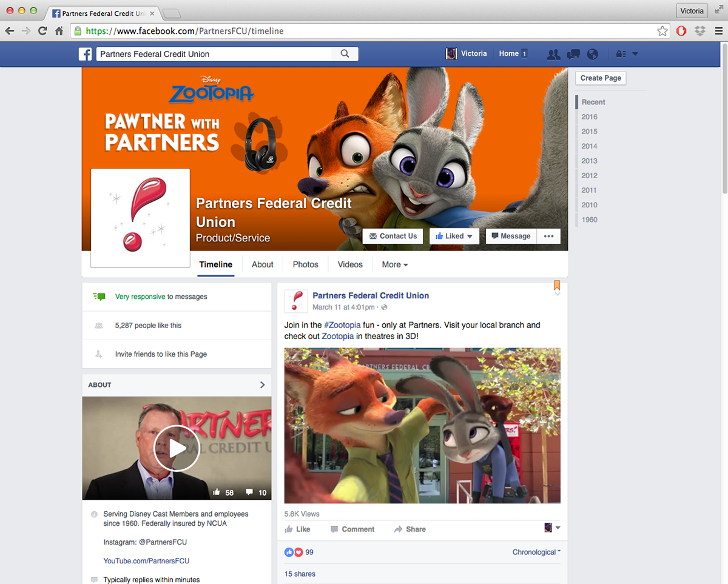728x584 pixels.
Task: Play the Zootopia post video
Action: pos(422,425)
